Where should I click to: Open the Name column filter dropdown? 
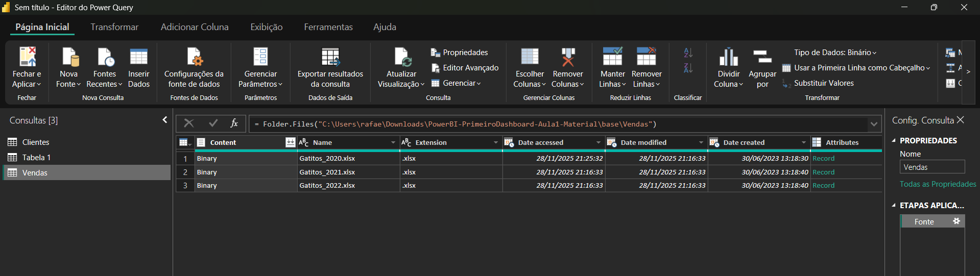[393, 143]
